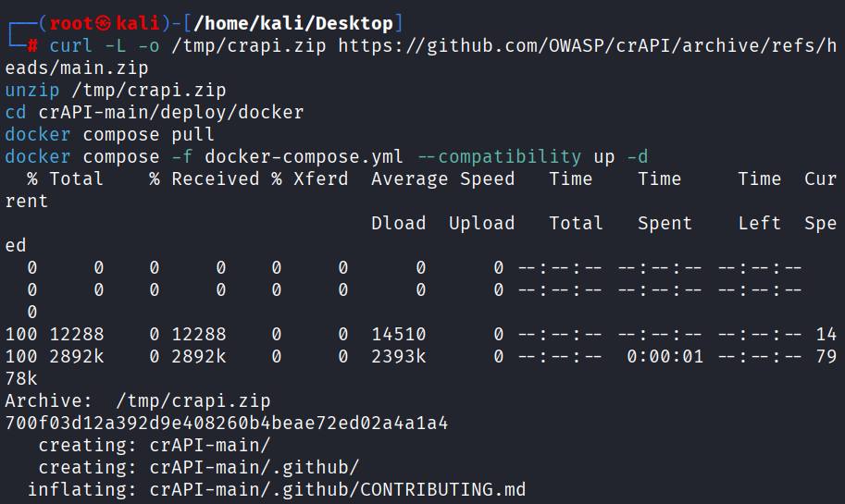Viewport: 845px width, 504px height.
Task: Click the "2393k" download speed value
Action: (399, 356)
